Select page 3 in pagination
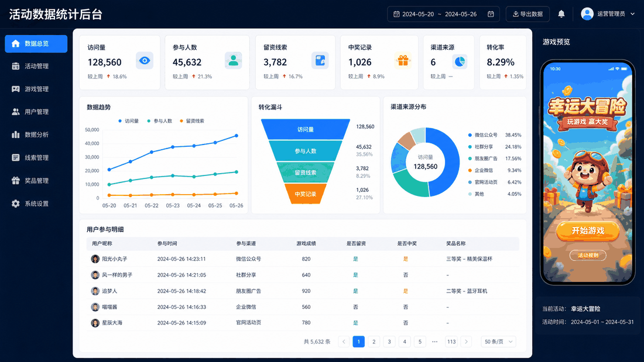 (x=389, y=342)
